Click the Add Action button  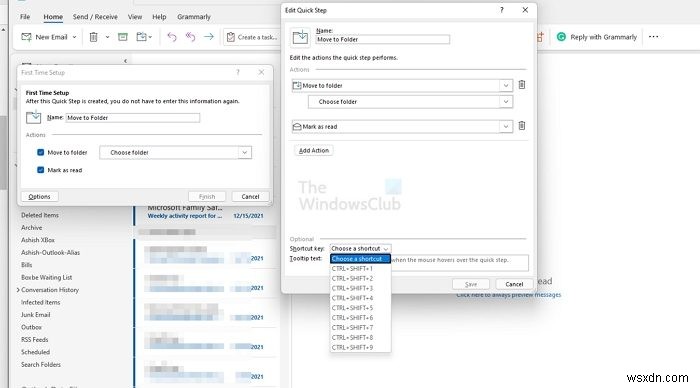pos(314,150)
